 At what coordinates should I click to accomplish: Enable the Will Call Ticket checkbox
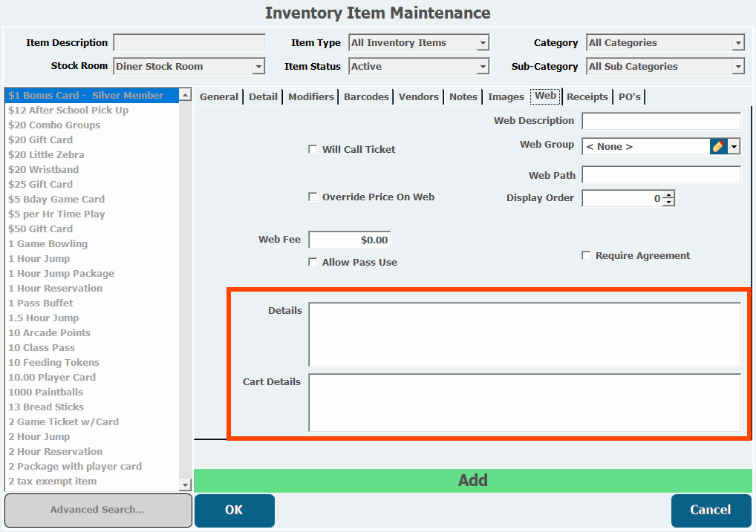(x=313, y=150)
